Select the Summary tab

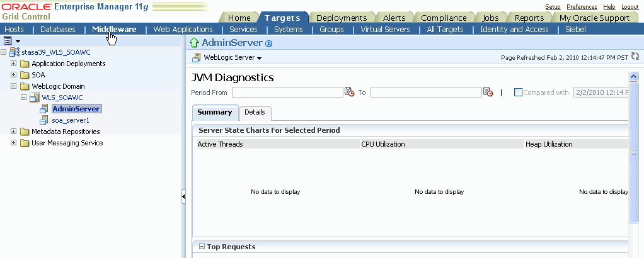pyautogui.click(x=214, y=113)
